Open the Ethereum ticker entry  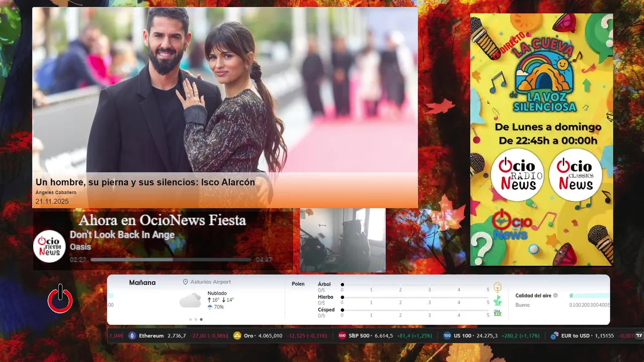click(179, 336)
